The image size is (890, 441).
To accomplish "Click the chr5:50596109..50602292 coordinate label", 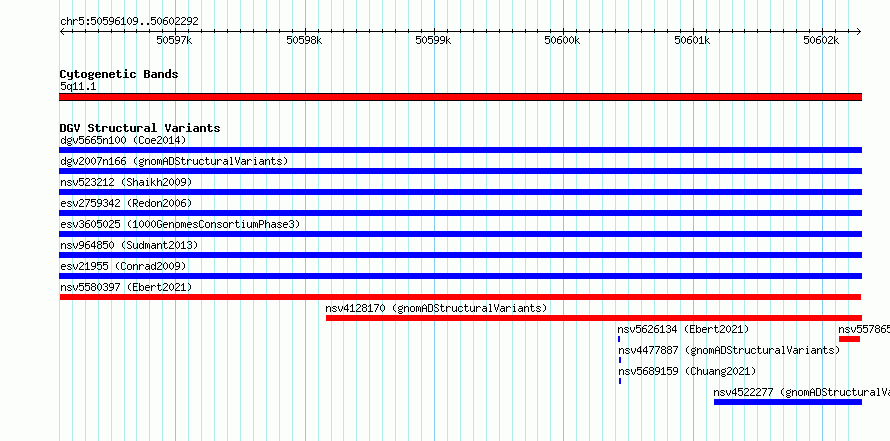I will 129,22.
